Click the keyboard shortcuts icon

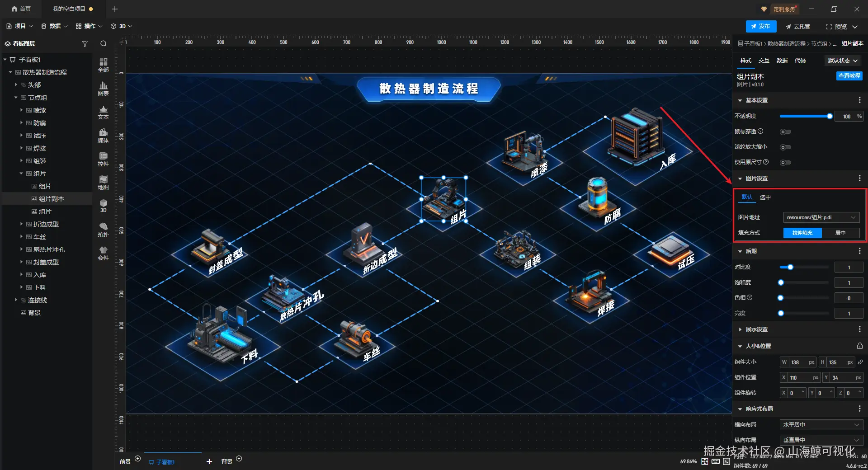click(716, 461)
